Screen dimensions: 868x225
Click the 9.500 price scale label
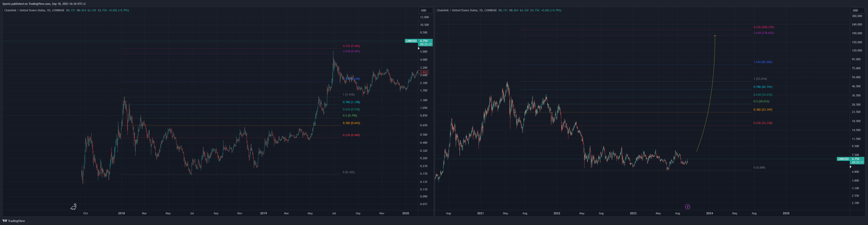click(x=856, y=146)
